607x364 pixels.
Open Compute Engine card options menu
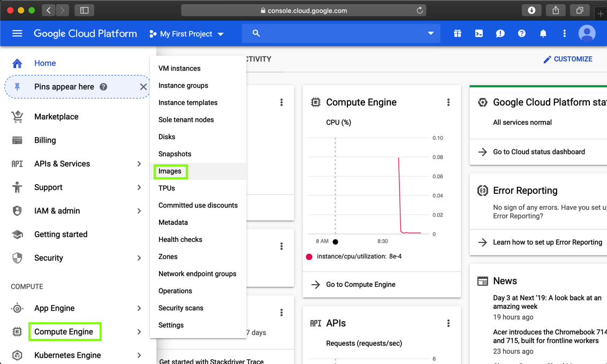click(449, 102)
